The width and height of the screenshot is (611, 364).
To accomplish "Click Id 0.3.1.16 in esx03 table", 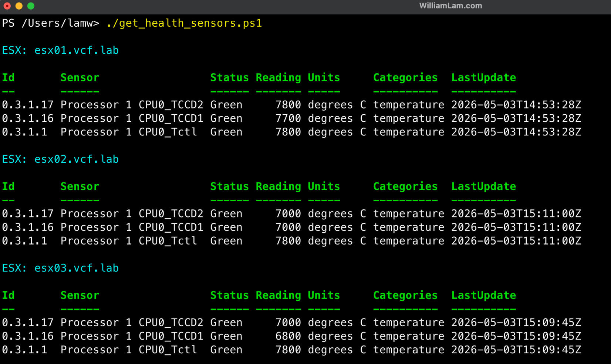I will 28,336.
